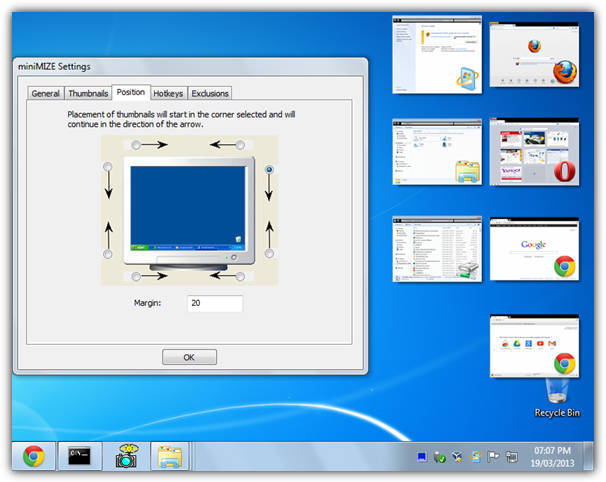Restore the Chrome Google search thumbnail

[x=534, y=249]
